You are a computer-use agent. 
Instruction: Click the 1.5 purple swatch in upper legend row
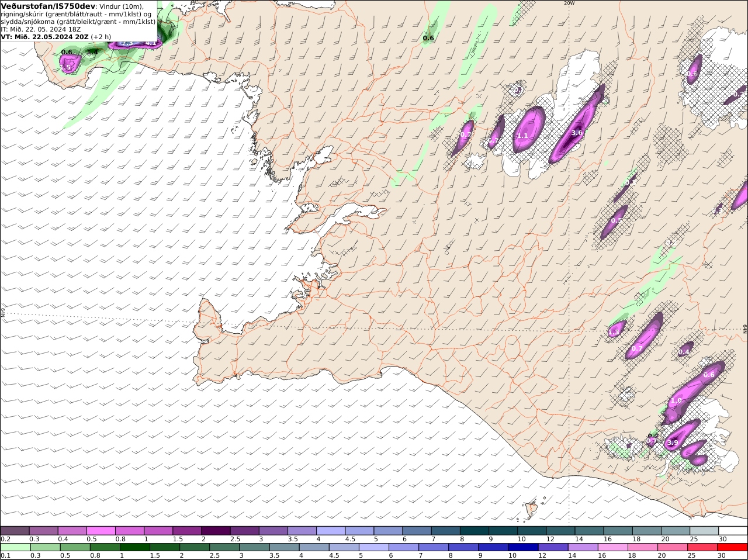(187, 531)
